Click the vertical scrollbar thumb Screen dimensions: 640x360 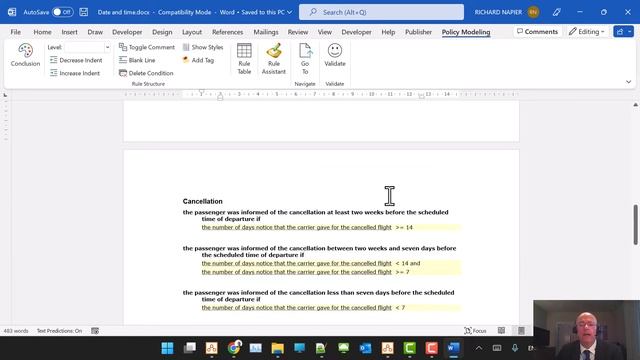click(636, 224)
